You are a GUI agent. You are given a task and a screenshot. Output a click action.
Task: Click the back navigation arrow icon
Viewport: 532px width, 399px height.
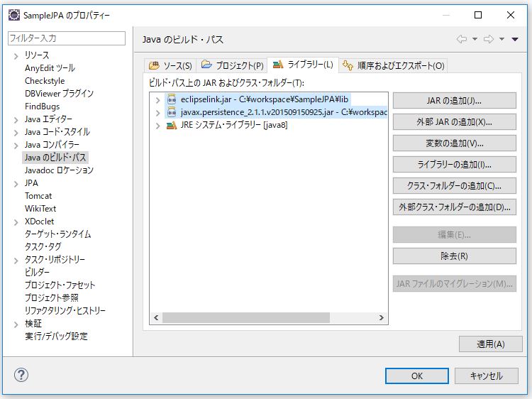tap(462, 39)
